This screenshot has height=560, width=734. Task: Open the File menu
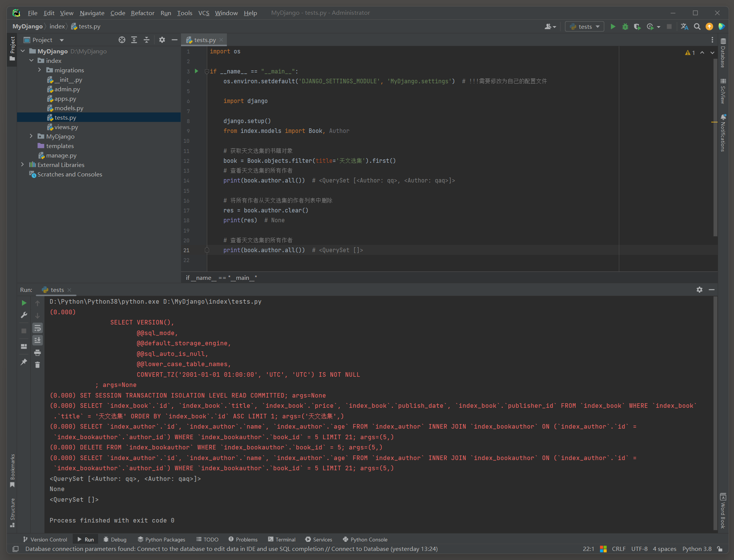click(x=33, y=13)
